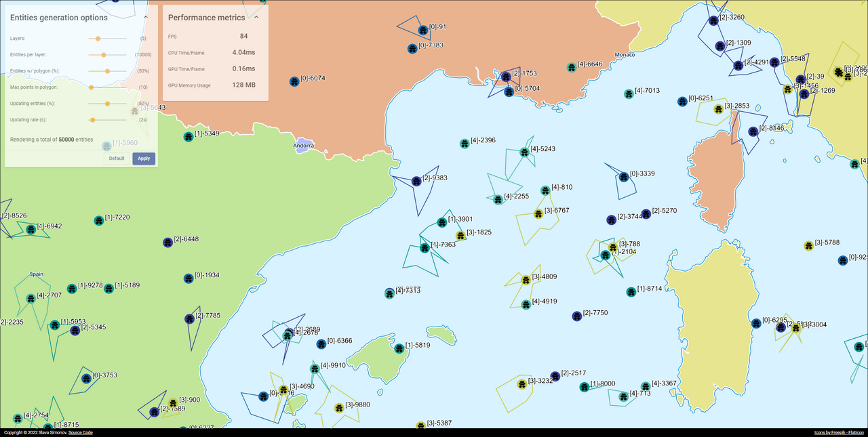Select the entity marker [2]-6448
The width and height of the screenshot is (868, 437).
click(167, 243)
